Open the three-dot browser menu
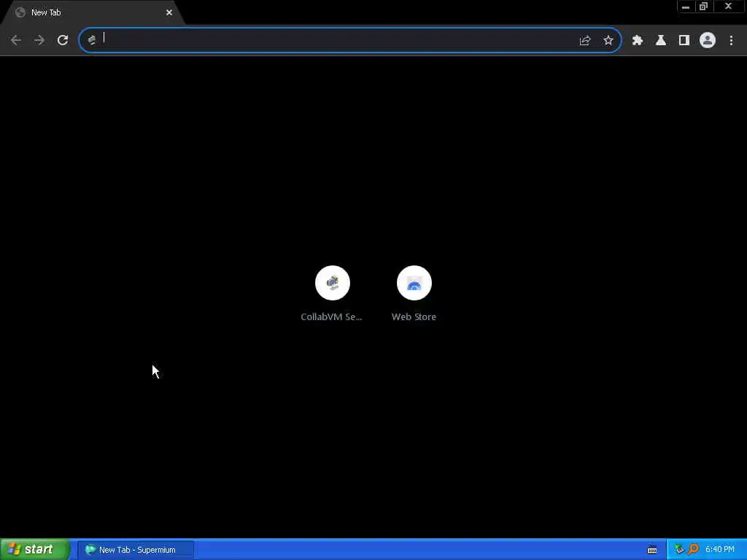This screenshot has width=747, height=560. click(731, 41)
